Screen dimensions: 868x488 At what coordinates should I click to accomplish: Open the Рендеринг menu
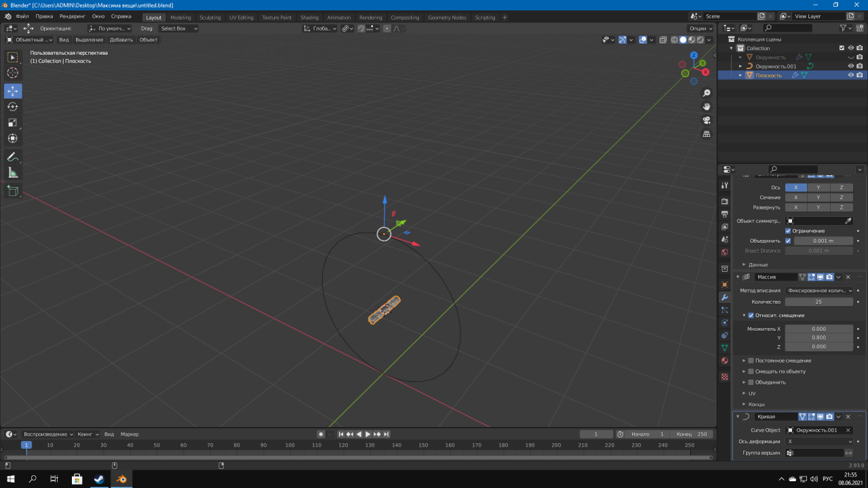tap(72, 16)
